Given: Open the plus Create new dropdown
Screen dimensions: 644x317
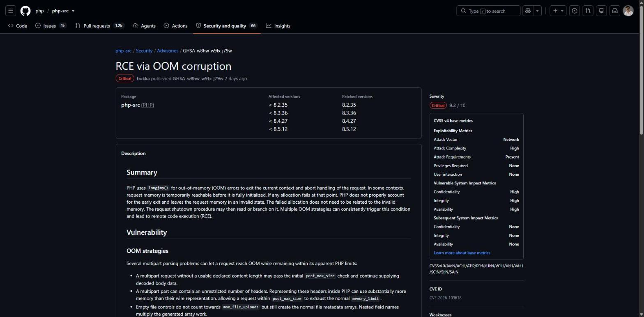Looking at the screenshot, I should 558,11.
